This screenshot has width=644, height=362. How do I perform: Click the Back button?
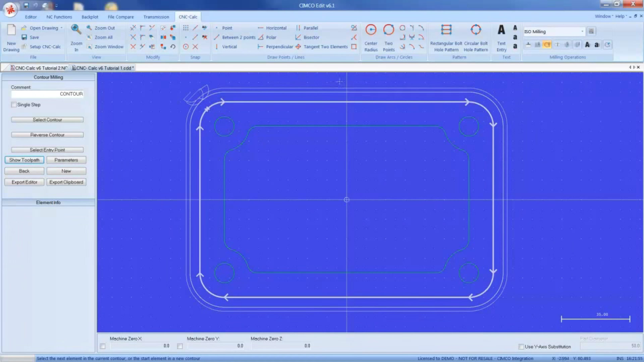[24, 171]
